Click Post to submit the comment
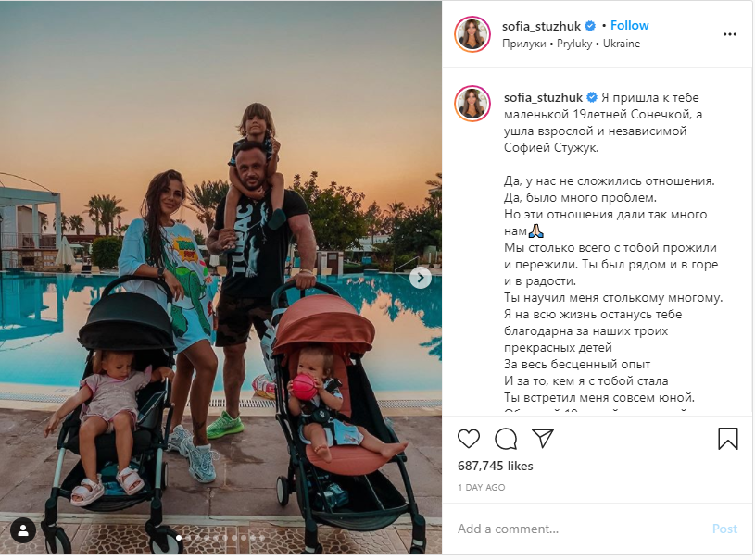755x560 pixels. (x=724, y=529)
